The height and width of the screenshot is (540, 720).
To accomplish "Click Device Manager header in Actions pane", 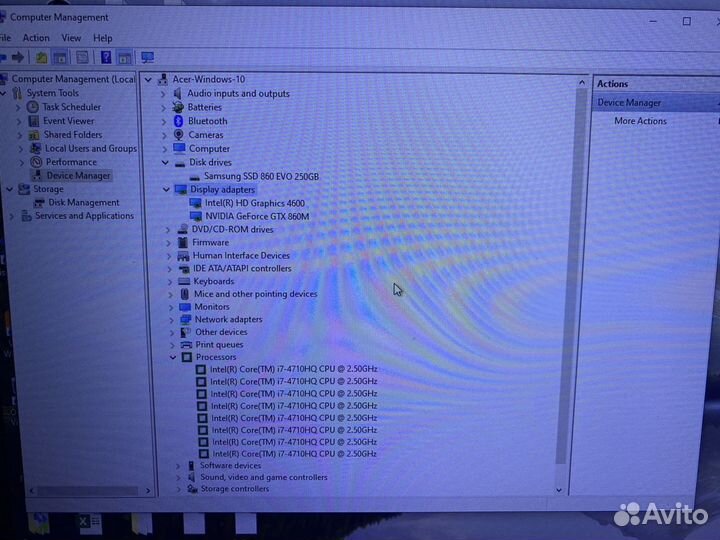I will 629,102.
